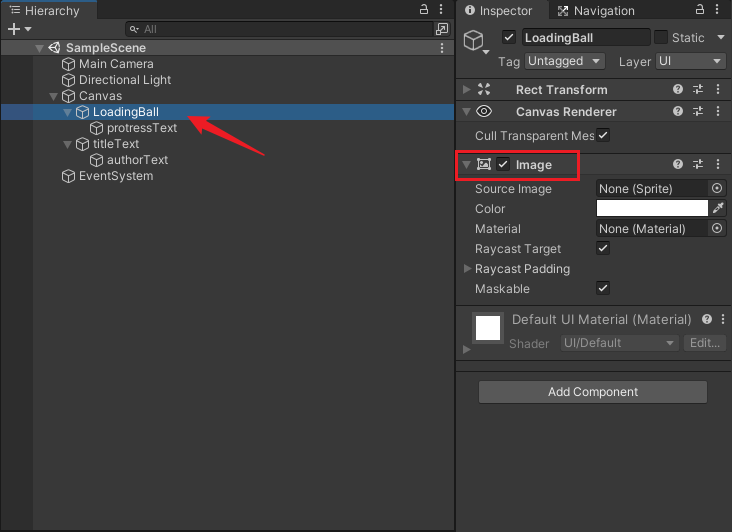The height and width of the screenshot is (532, 732).
Task: Select the titleText object
Action: click(116, 144)
